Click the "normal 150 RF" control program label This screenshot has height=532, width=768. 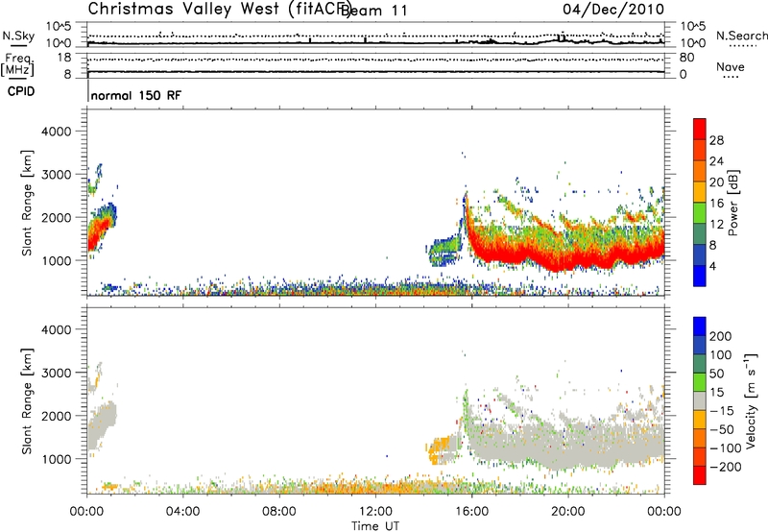click(x=135, y=95)
